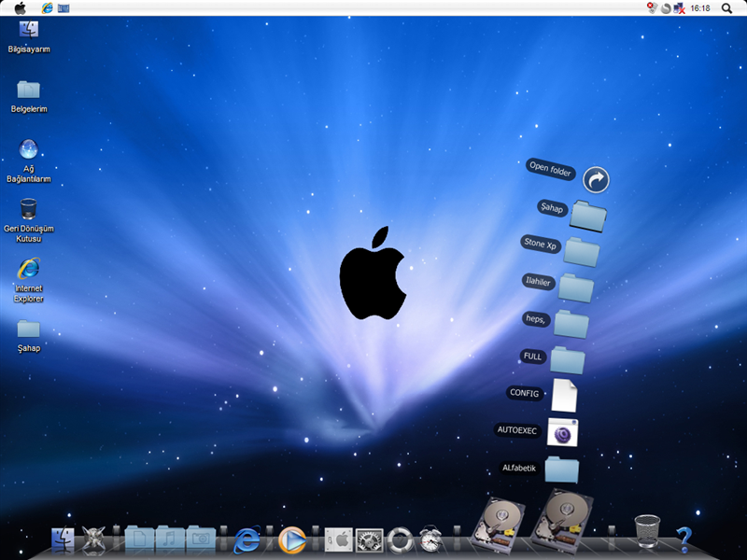Launch Internet Explorer from the dock
747x560 pixels.
(247, 540)
